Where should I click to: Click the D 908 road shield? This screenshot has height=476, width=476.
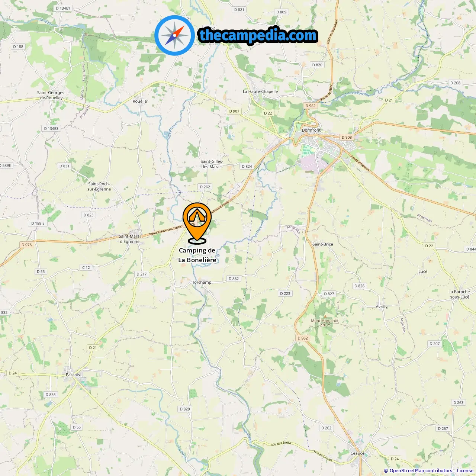(347, 137)
